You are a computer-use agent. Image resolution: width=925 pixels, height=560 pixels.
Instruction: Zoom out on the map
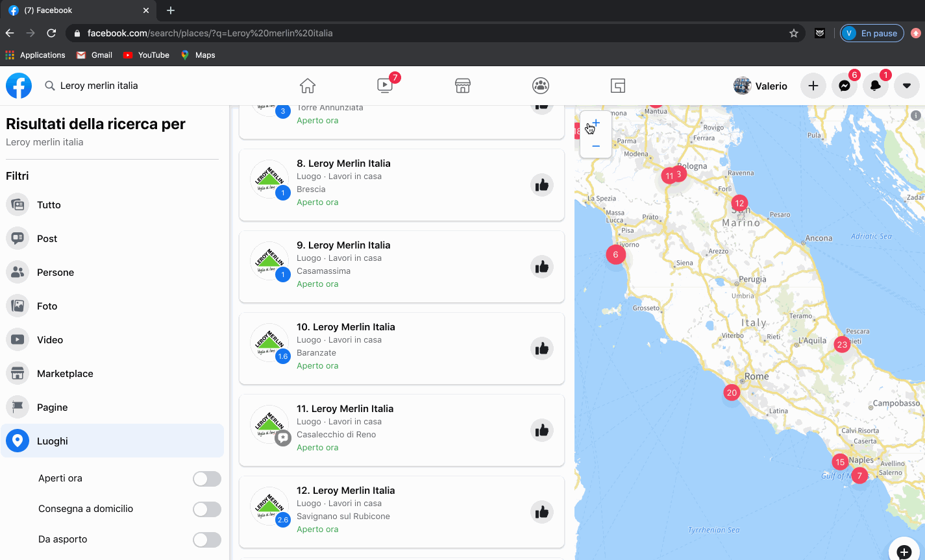(x=596, y=146)
